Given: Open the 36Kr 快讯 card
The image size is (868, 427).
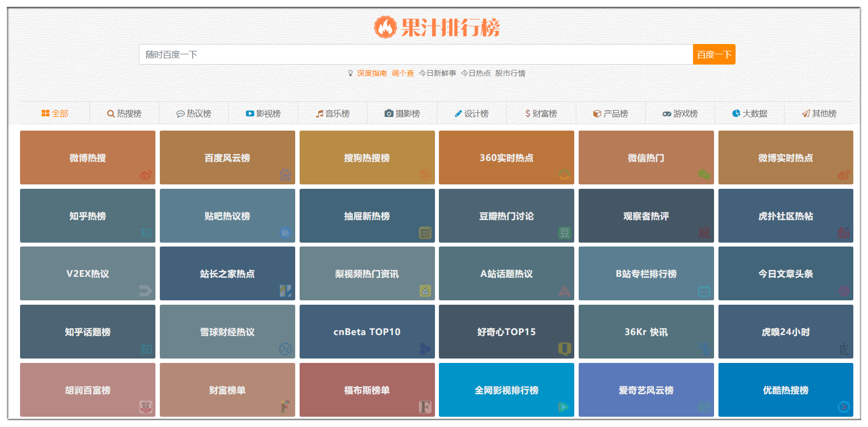Looking at the screenshot, I should (x=646, y=332).
